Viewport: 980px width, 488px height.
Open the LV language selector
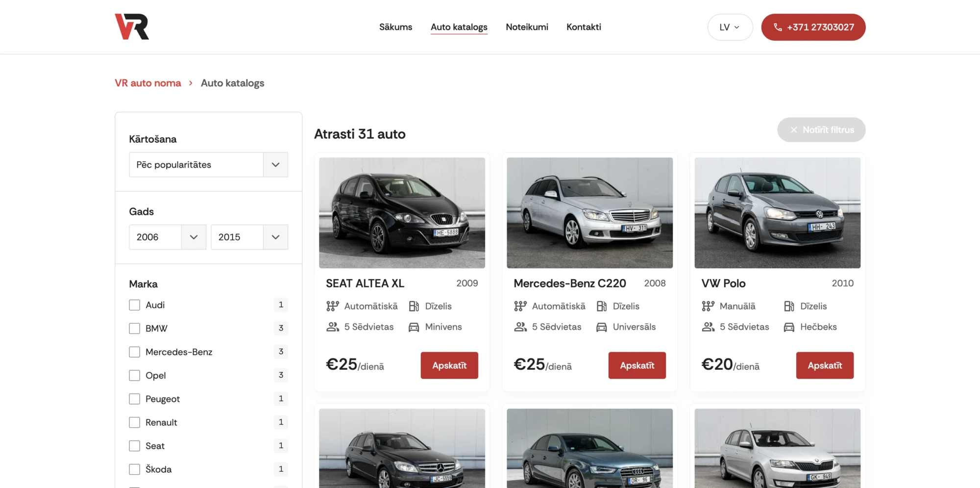[x=730, y=27]
